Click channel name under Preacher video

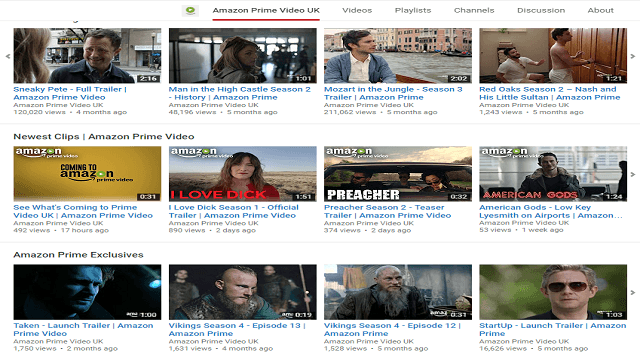[369, 223]
